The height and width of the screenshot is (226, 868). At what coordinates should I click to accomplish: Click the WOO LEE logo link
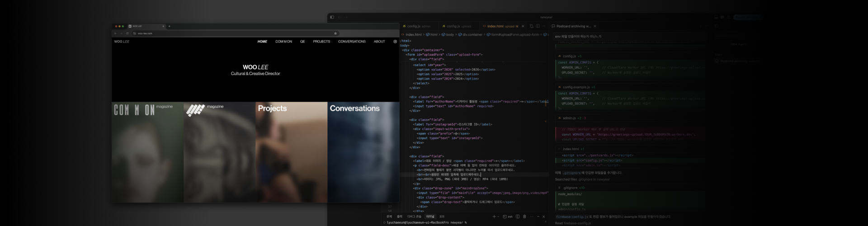point(122,42)
